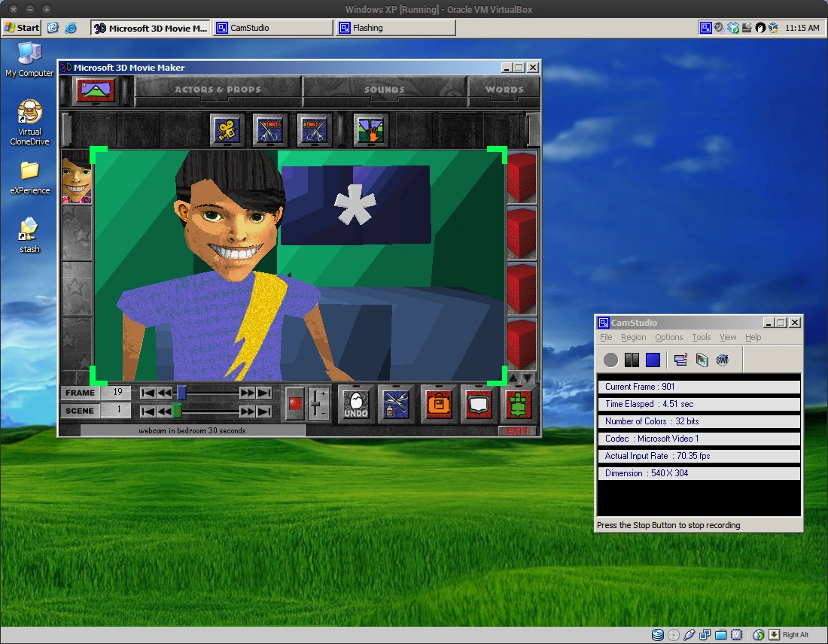Click the VirtualBox USB plug status icon

(x=689, y=634)
